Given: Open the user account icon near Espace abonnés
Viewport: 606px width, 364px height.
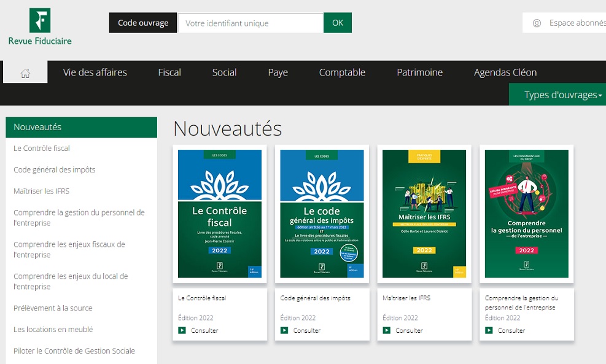Looking at the screenshot, I should tap(537, 23).
